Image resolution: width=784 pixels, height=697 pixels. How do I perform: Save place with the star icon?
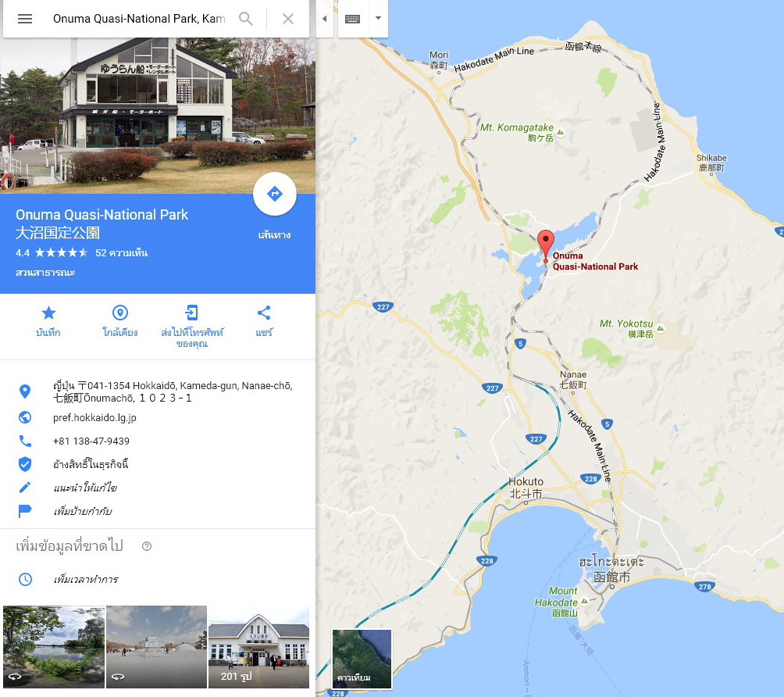(48, 313)
